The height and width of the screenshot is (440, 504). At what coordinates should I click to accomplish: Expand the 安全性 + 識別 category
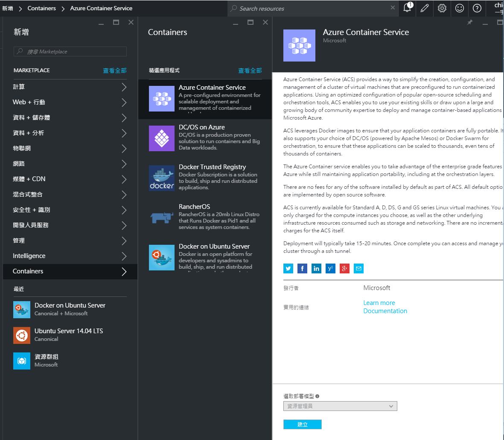tap(70, 210)
